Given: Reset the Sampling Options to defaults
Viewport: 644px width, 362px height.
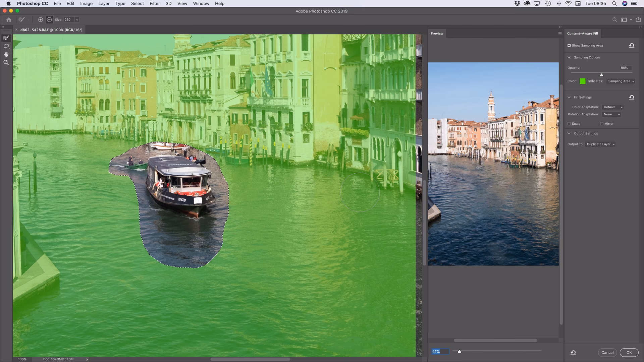Looking at the screenshot, I should 632,45.
